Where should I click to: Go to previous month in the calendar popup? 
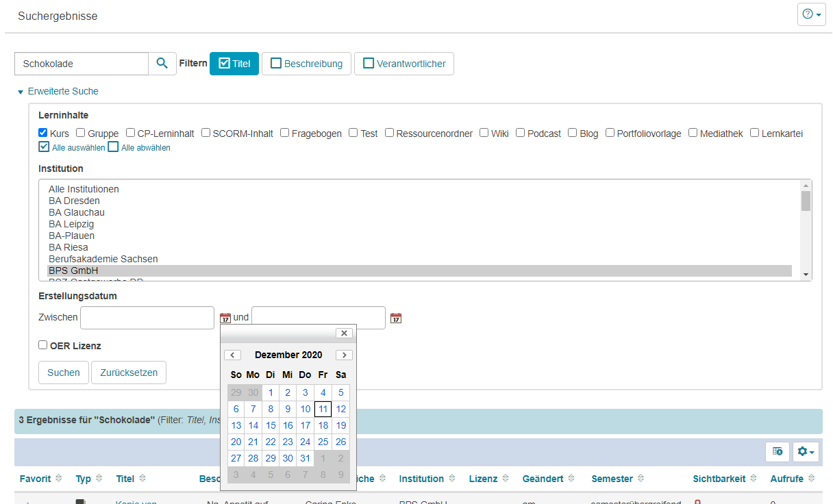(x=232, y=355)
